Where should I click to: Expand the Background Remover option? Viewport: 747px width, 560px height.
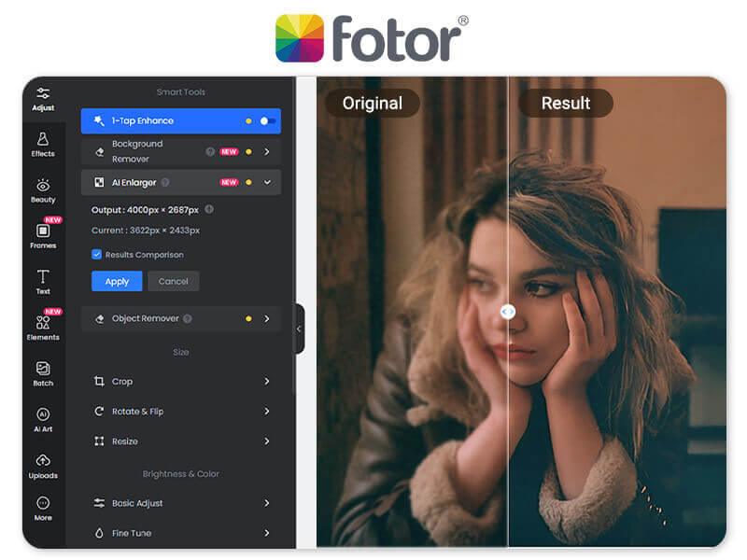[x=267, y=151]
